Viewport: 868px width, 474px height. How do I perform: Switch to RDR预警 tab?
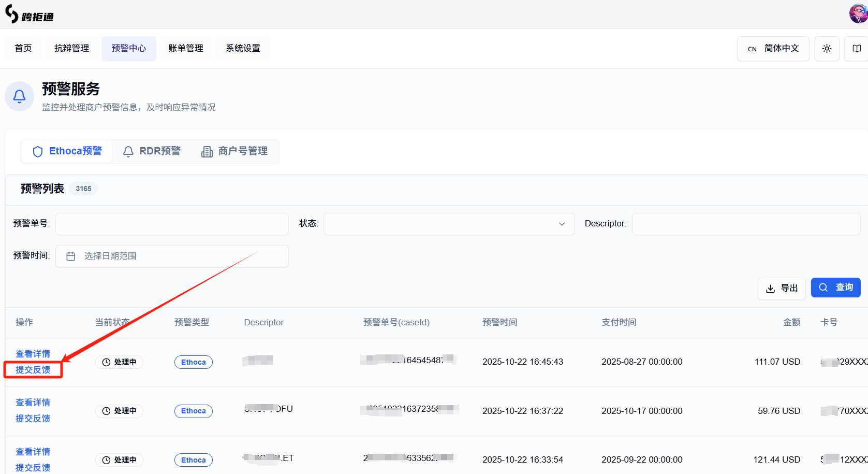[152, 151]
